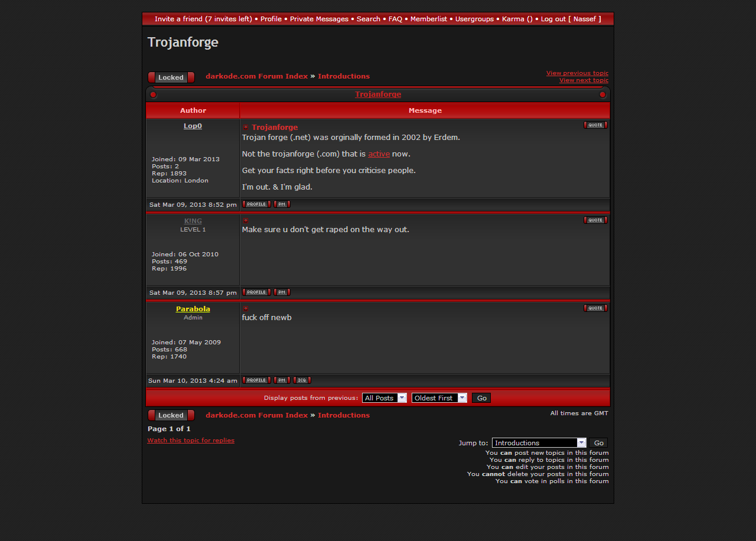Expand the Jump to Introductions dropdown
The height and width of the screenshot is (541, 756).
point(539,443)
